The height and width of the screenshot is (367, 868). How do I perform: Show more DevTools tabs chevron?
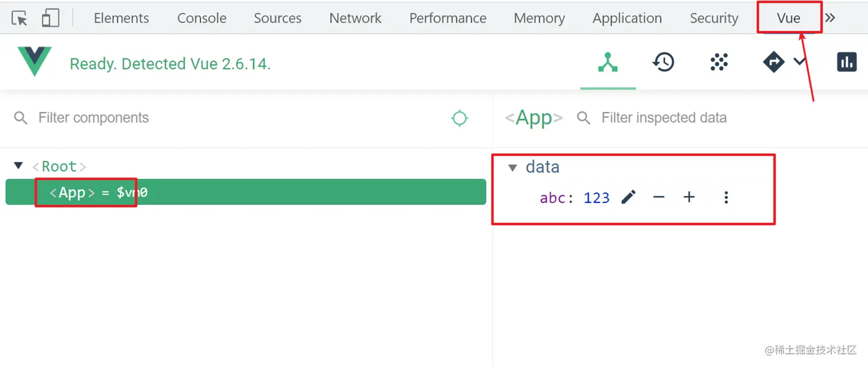pyautogui.click(x=830, y=18)
